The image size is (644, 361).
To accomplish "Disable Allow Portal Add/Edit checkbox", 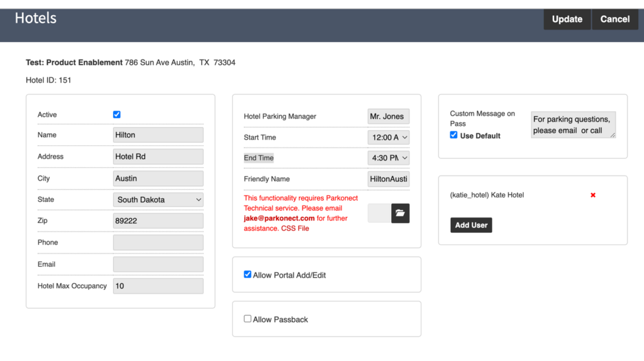I will click(x=248, y=275).
